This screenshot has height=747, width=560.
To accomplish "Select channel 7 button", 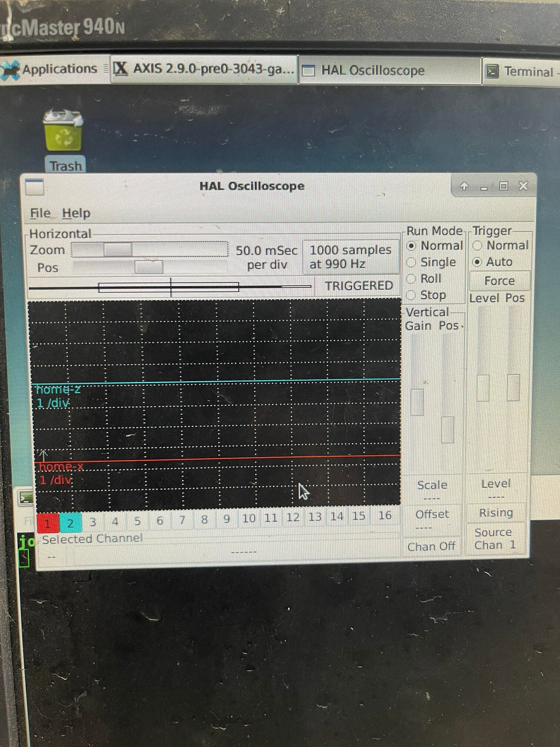I will click(182, 520).
